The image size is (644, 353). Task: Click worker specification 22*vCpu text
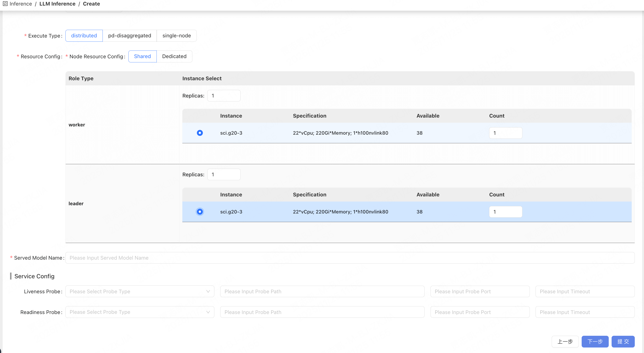pyautogui.click(x=340, y=133)
